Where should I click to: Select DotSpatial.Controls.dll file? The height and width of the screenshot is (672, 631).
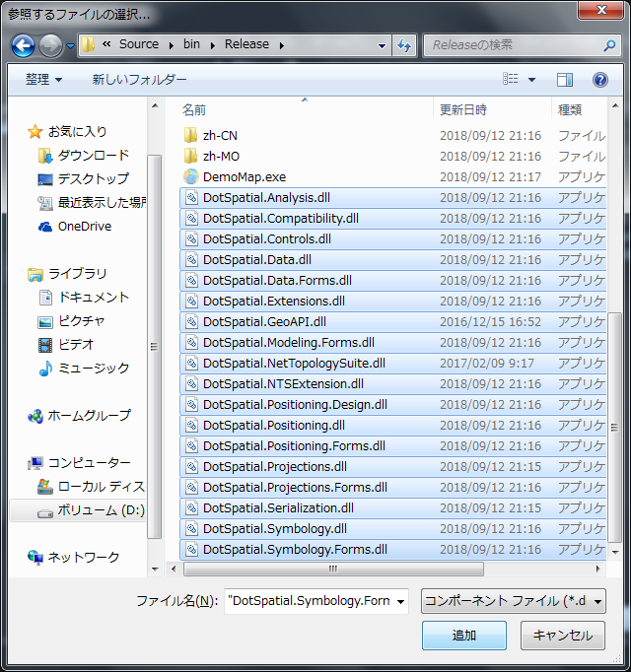tap(393, 238)
